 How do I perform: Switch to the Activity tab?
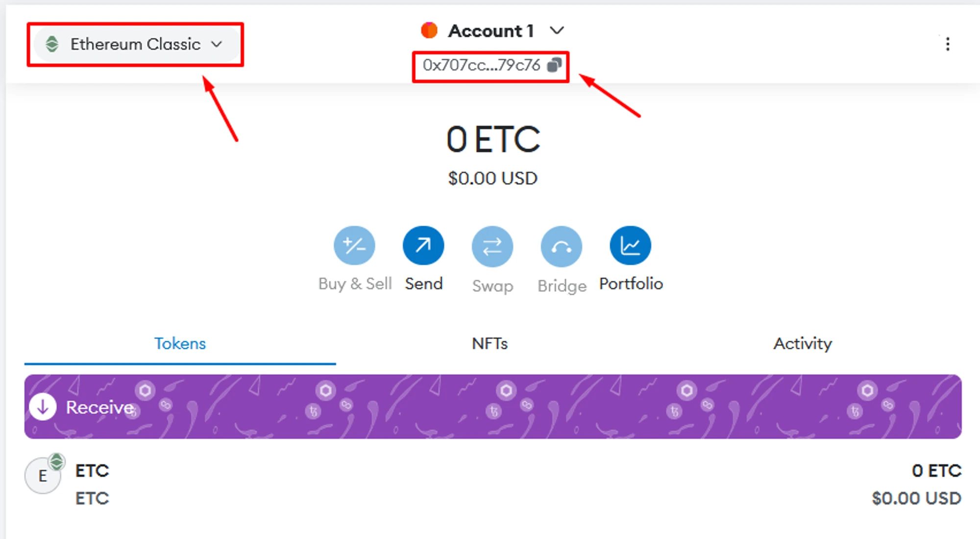tap(803, 343)
